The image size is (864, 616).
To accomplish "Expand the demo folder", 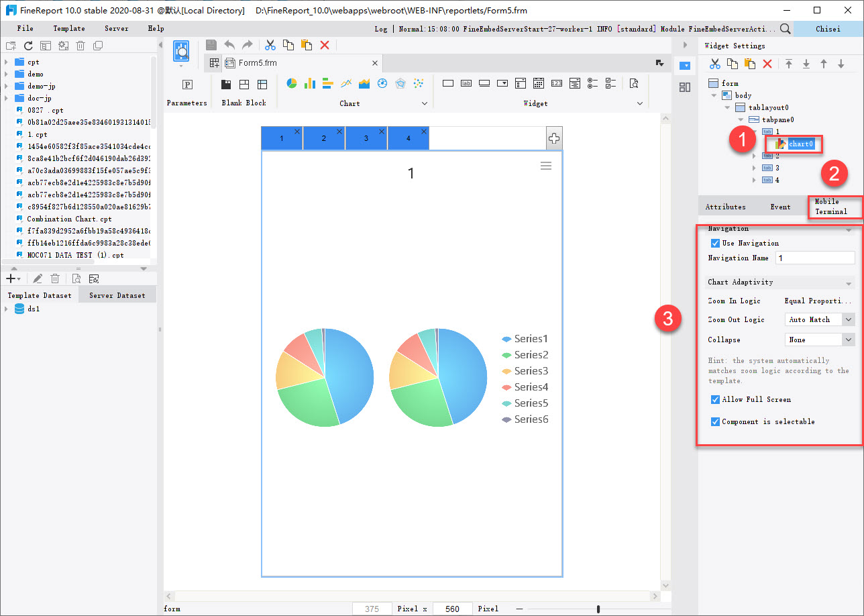I will [7, 74].
